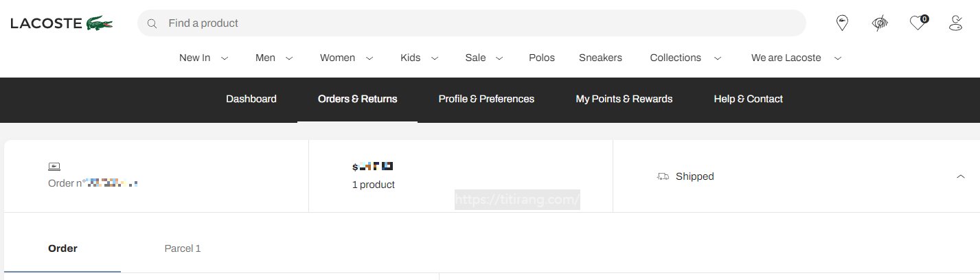Click the Find a product search field
The width and height of the screenshot is (980, 280).
pos(472,23)
